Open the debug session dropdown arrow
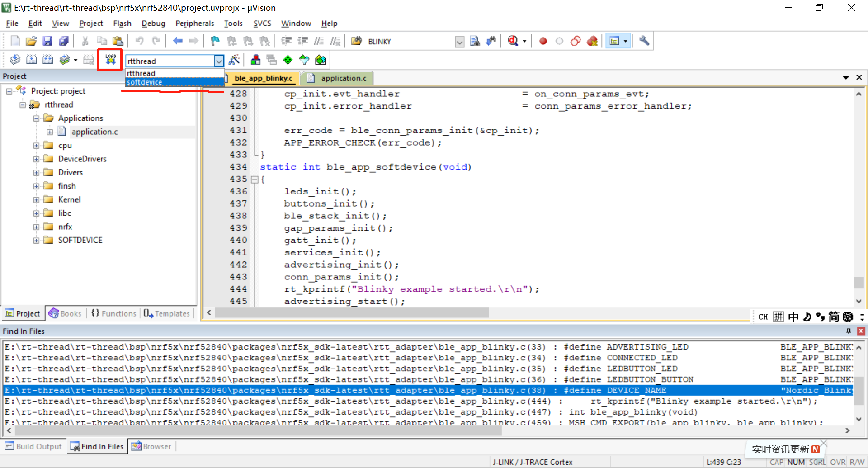 pyautogui.click(x=524, y=42)
